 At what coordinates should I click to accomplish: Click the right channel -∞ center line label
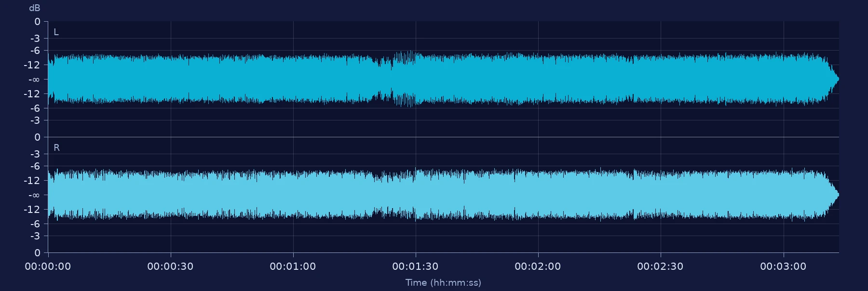(x=34, y=195)
